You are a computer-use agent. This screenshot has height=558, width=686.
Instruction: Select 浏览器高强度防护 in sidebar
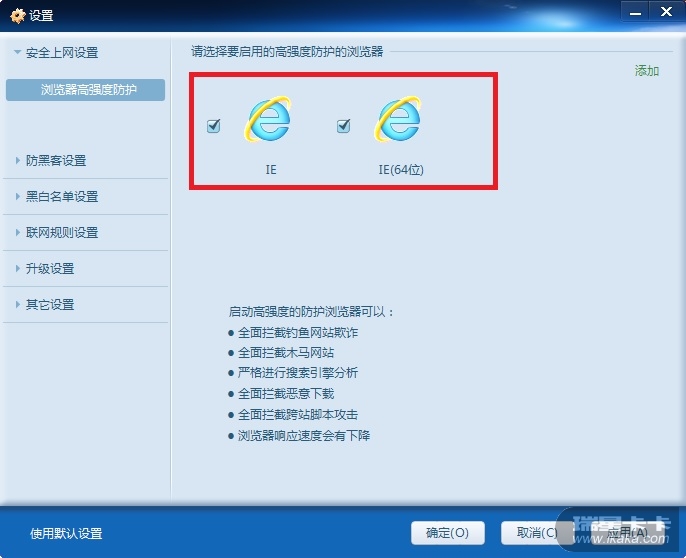(x=85, y=90)
